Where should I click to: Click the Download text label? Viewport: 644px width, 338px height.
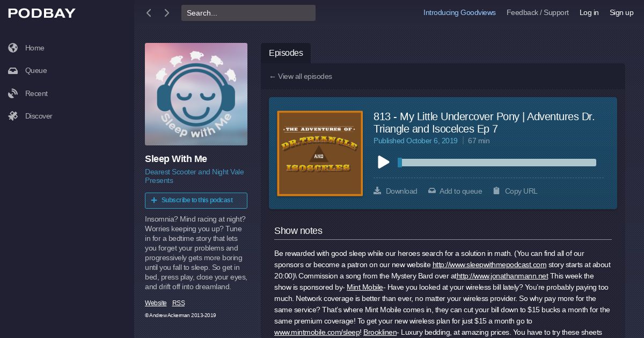click(401, 191)
